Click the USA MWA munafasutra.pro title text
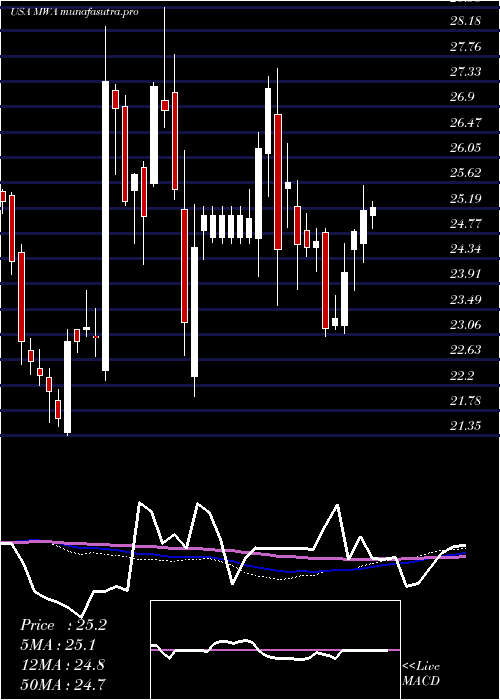 [74, 12]
